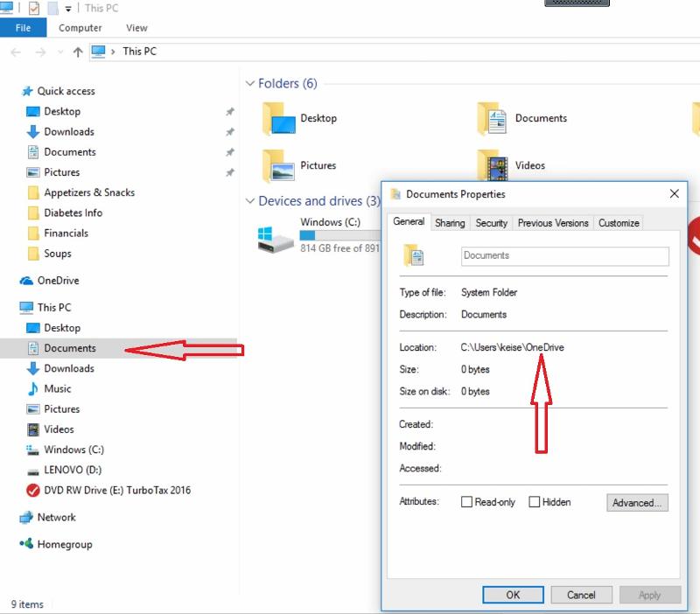Open the Videos folder icon in Folders
This screenshot has height=614, width=700.
point(493,165)
